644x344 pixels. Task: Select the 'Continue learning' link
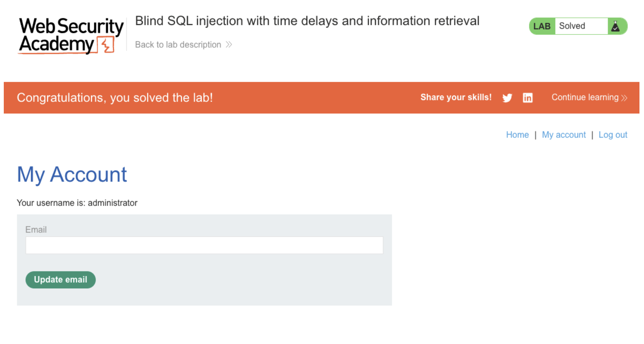585,97
